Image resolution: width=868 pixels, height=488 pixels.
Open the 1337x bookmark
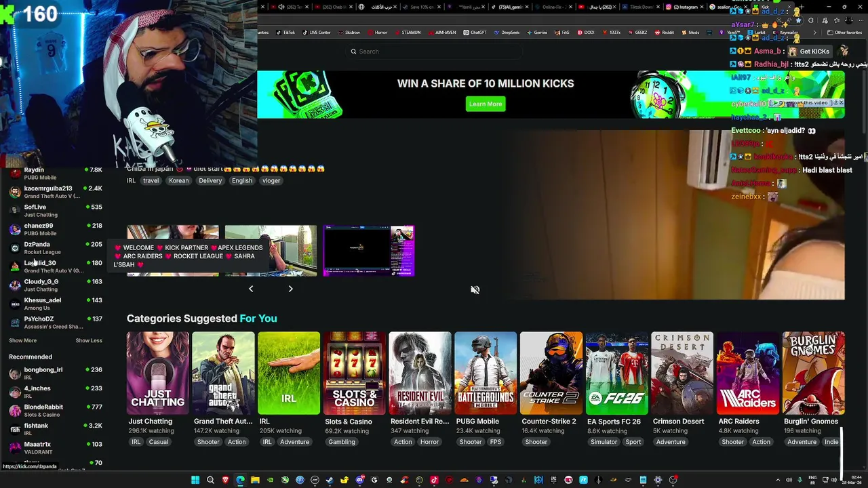[x=611, y=33]
